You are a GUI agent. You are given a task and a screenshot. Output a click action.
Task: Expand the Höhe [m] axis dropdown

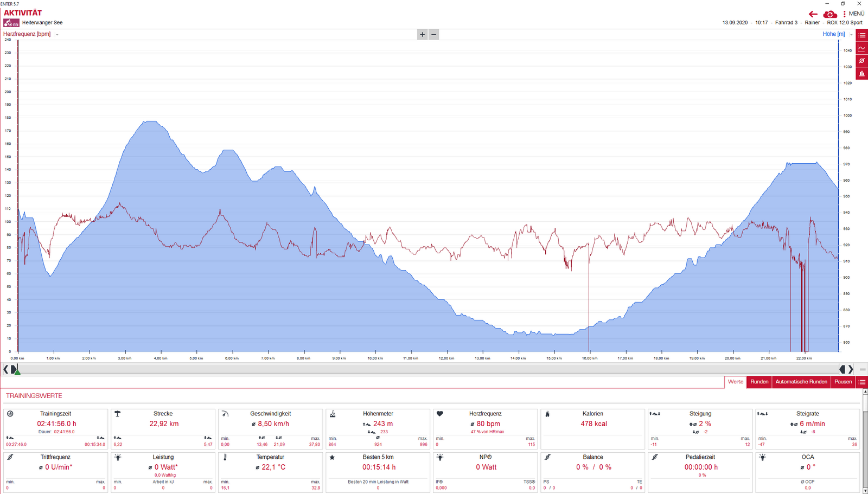(851, 35)
